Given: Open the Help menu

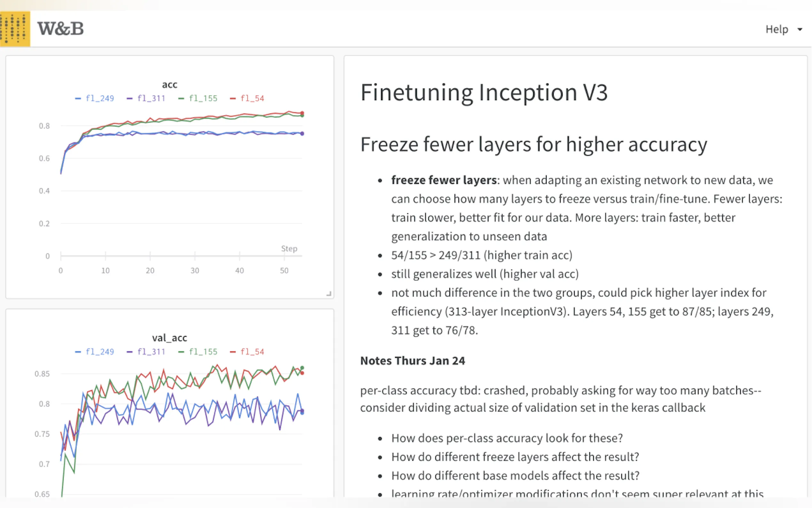Looking at the screenshot, I should 777,29.
